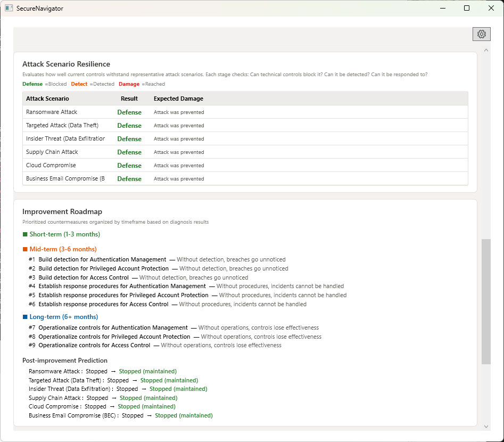Open the settings gear icon
Image resolution: width=504 pixels, height=442 pixels.
[481, 34]
